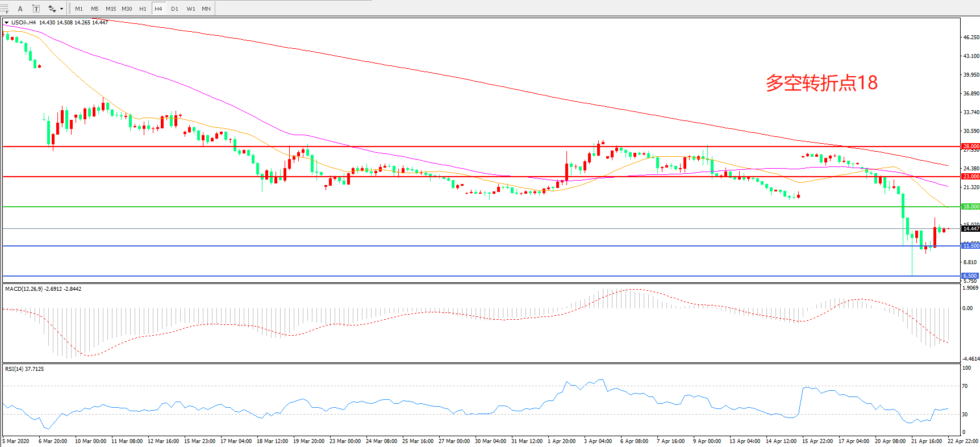Click the active H4 timeframe button
The image size is (980, 447).
tap(159, 9)
